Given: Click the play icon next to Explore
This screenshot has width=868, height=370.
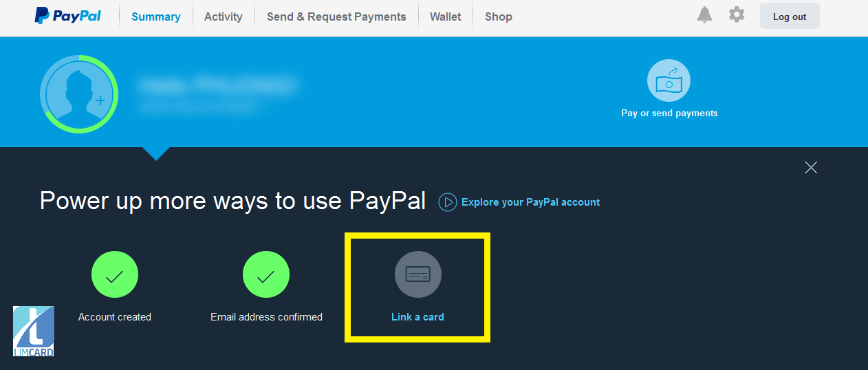Looking at the screenshot, I should tap(448, 202).
